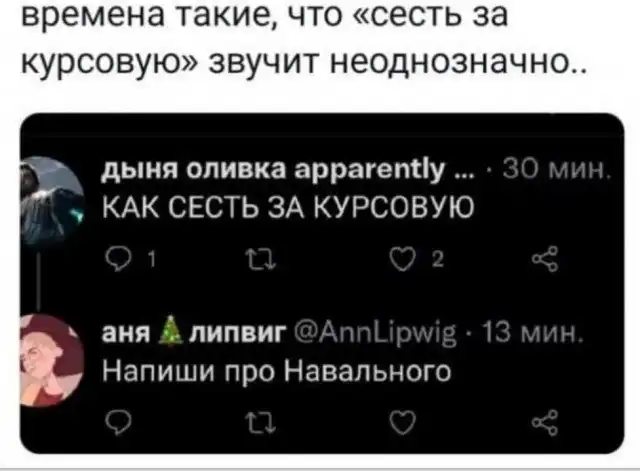The height and width of the screenshot is (471, 640).
Task: Share дыня оливка's tweet using share icon
Action: 545,259
